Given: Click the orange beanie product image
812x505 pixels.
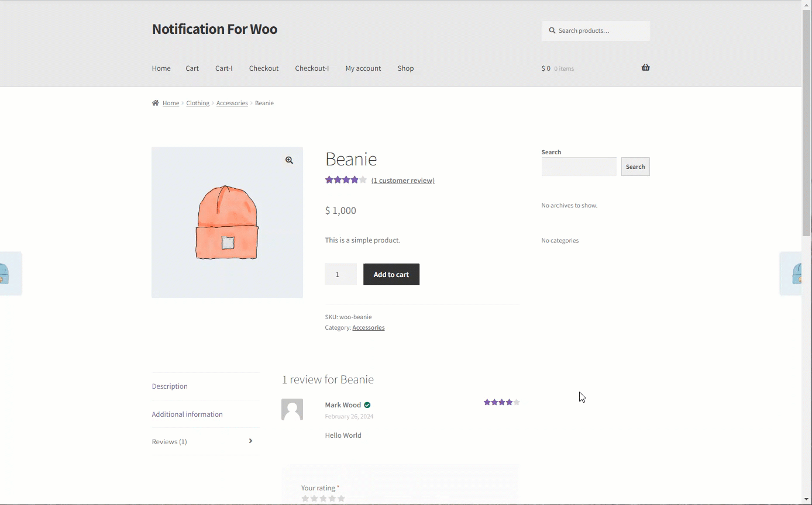Looking at the screenshot, I should 227,223.
